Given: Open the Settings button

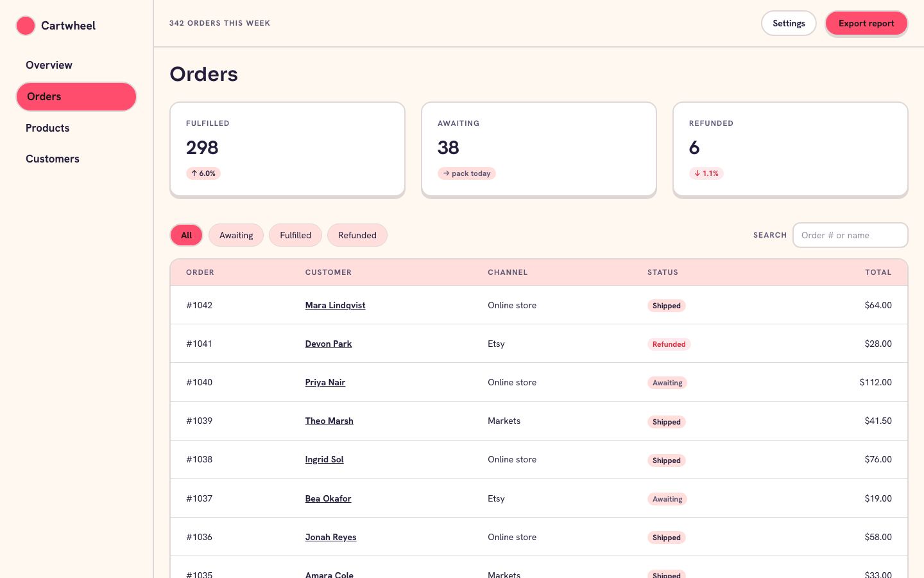Looking at the screenshot, I should (x=789, y=23).
